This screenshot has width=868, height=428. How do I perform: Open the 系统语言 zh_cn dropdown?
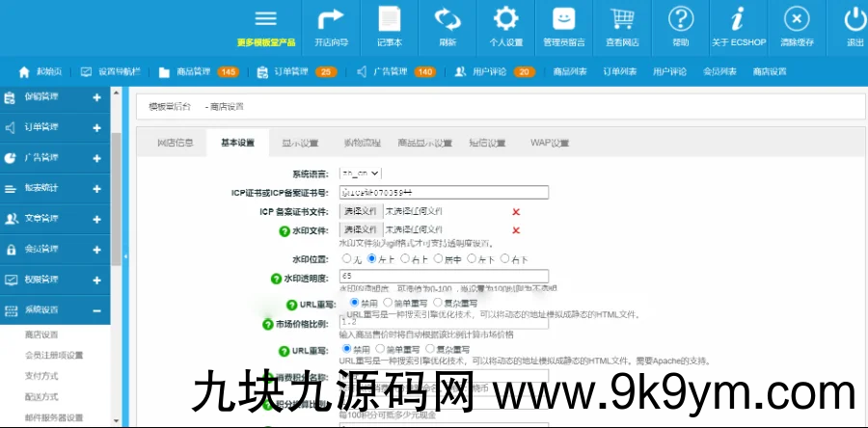pyautogui.click(x=361, y=174)
